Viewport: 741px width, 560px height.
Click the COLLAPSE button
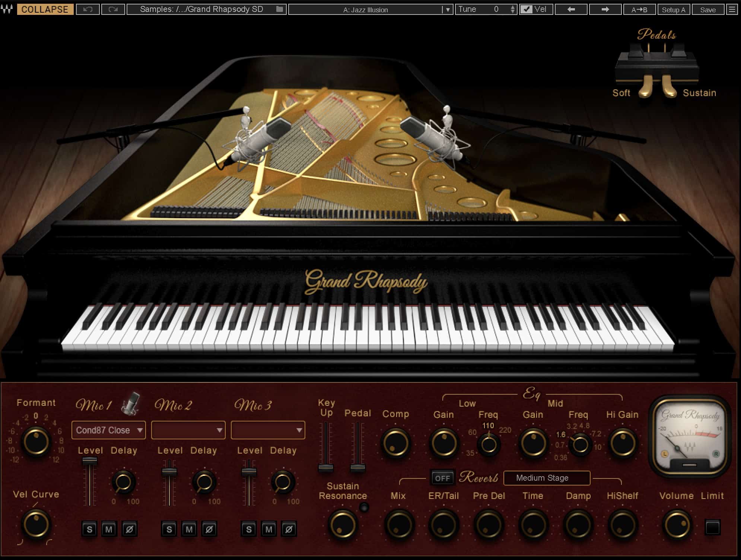click(45, 9)
